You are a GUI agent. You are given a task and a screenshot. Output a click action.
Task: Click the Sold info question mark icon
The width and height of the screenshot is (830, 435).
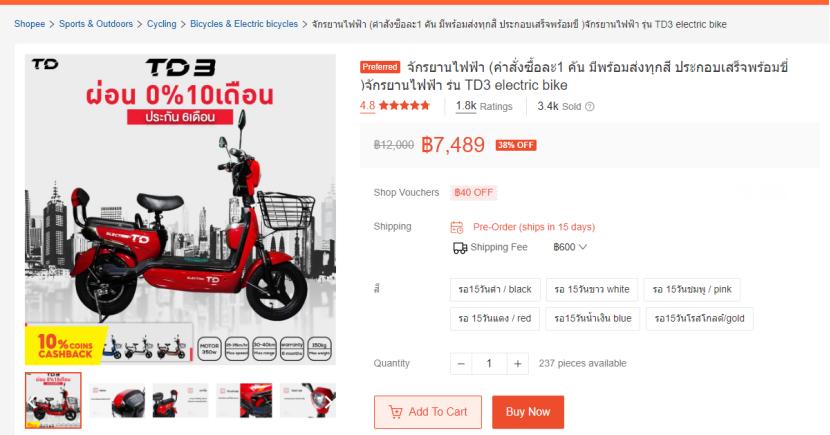pos(590,106)
